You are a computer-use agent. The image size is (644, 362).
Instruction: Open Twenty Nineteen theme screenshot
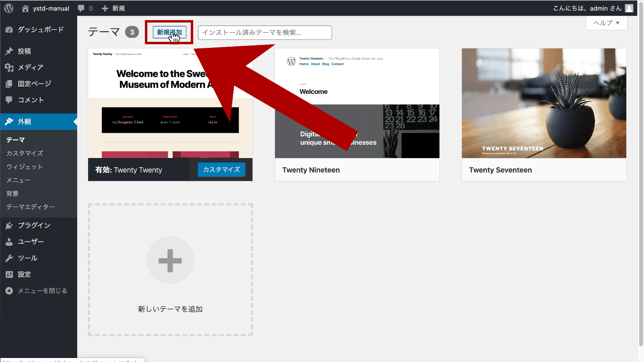point(357,103)
